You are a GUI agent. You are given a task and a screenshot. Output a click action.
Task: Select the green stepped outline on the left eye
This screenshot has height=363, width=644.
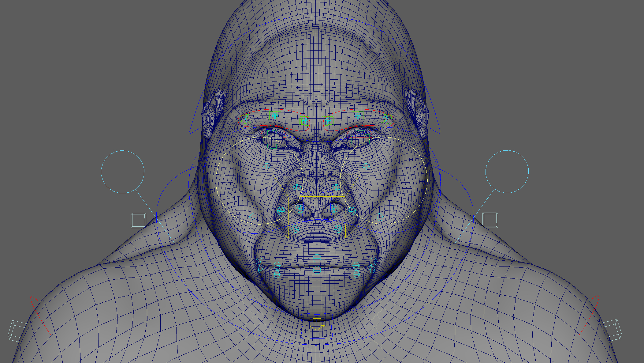point(272,140)
